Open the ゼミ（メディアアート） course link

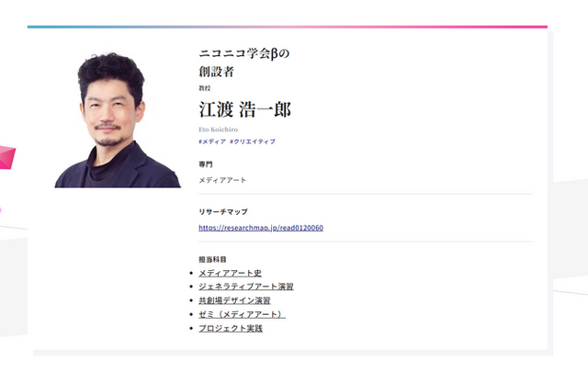point(242,314)
